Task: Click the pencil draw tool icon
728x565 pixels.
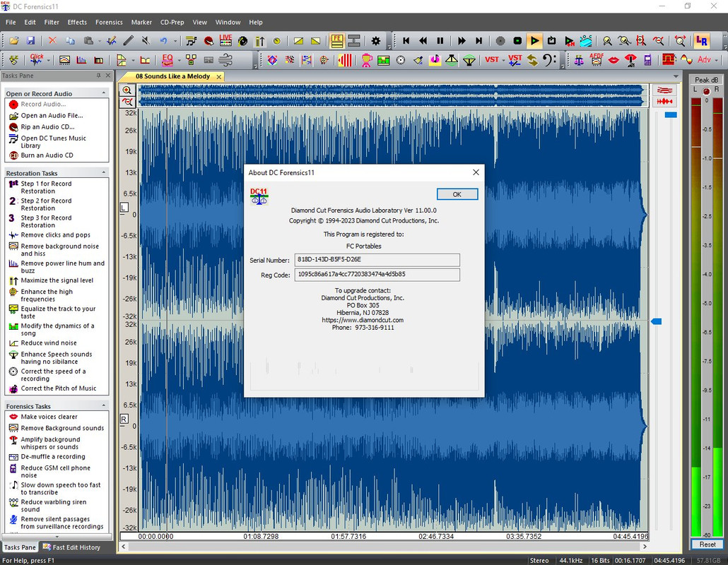Action: [129, 41]
